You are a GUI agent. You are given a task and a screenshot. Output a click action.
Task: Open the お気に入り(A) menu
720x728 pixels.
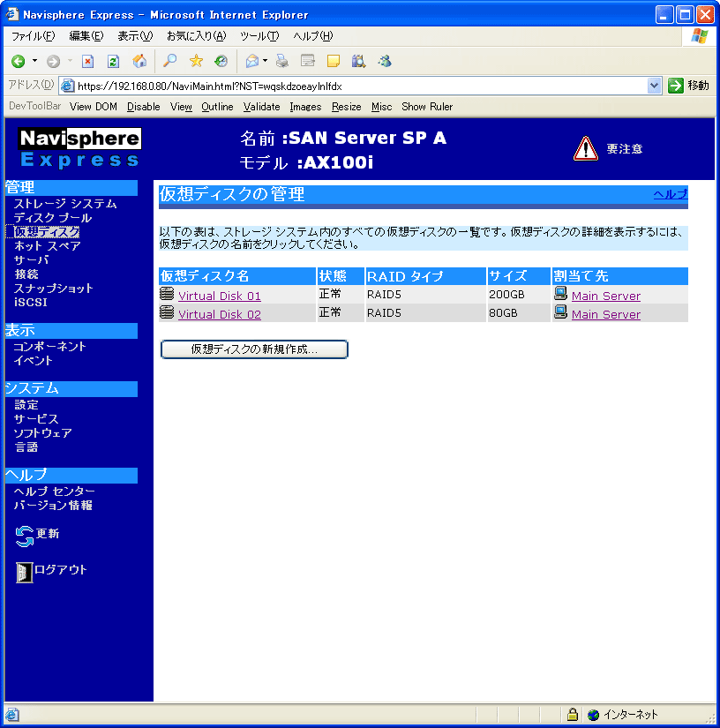pyautogui.click(x=196, y=36)
